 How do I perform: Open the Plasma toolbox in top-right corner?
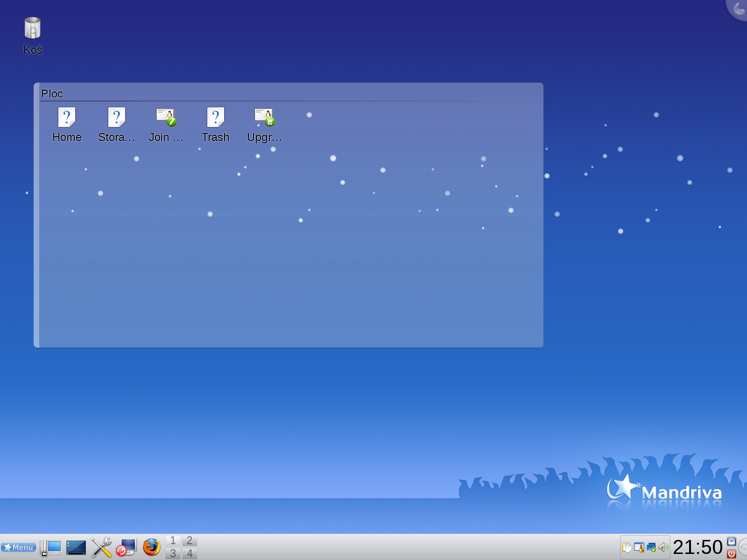pos(738,9)
